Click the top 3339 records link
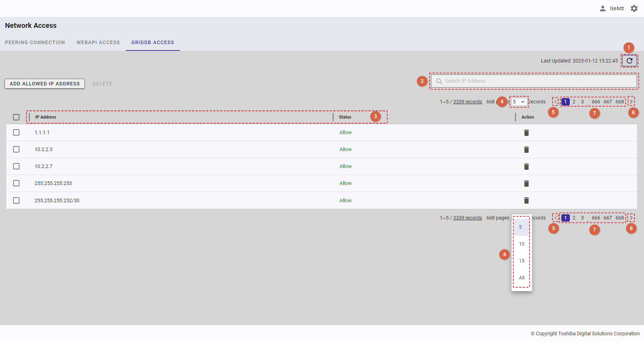The height and width of the screenshot is (342, 644). point(467,102)
